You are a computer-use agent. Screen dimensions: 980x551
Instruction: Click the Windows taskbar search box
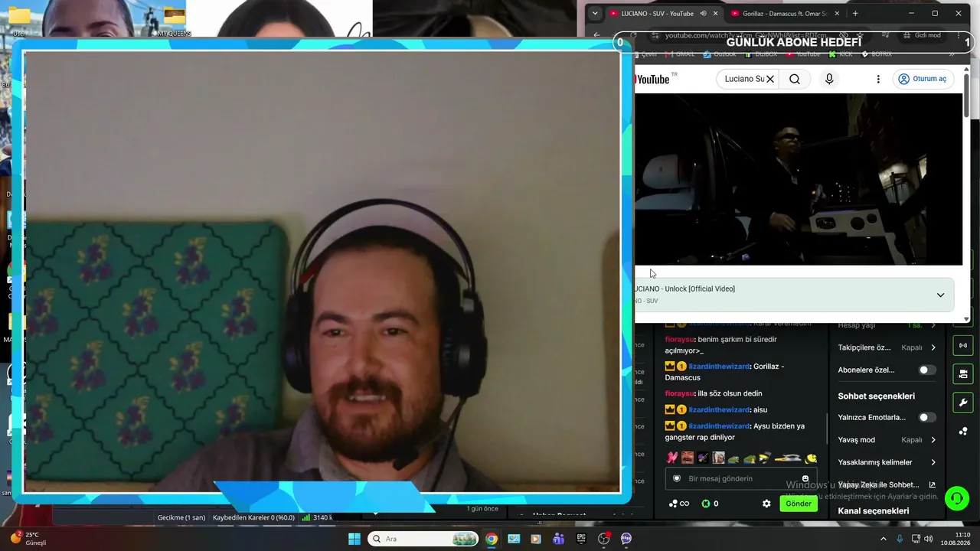pyautogui.click(x=423, y=539)
